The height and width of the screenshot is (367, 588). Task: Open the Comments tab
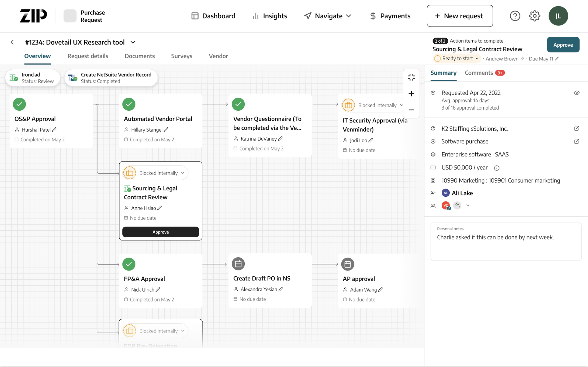[485, 73]
